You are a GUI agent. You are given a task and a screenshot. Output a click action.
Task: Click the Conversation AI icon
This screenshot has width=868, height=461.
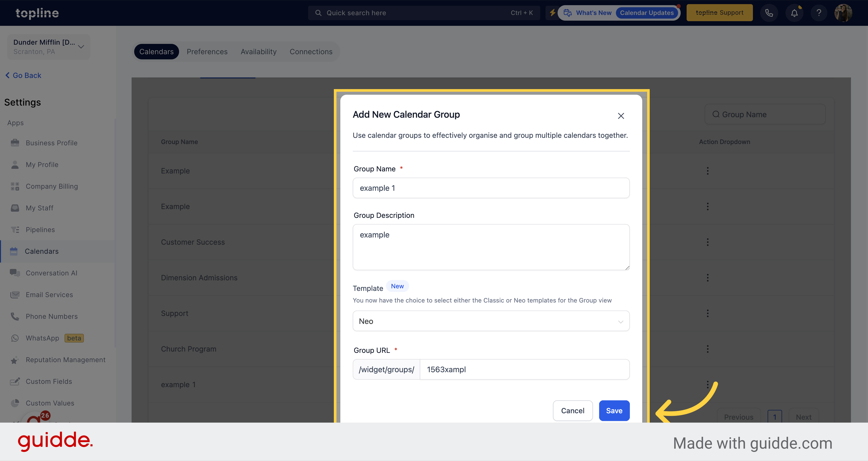point(15,272)
